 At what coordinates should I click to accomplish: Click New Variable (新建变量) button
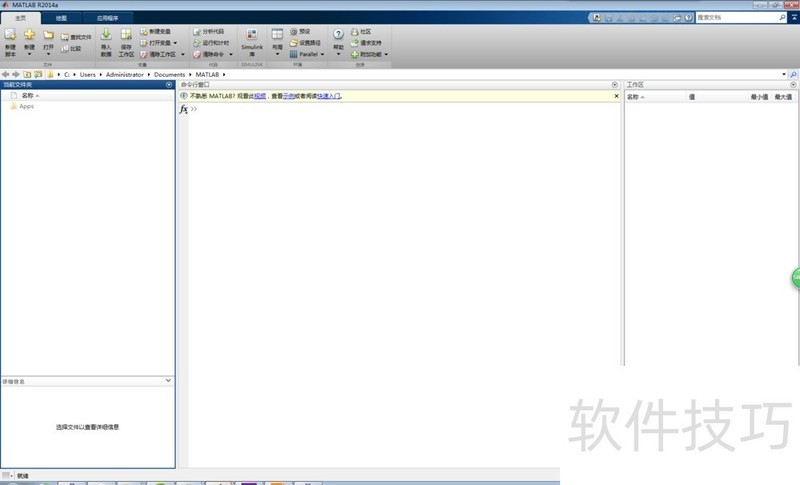pos(155,31)
